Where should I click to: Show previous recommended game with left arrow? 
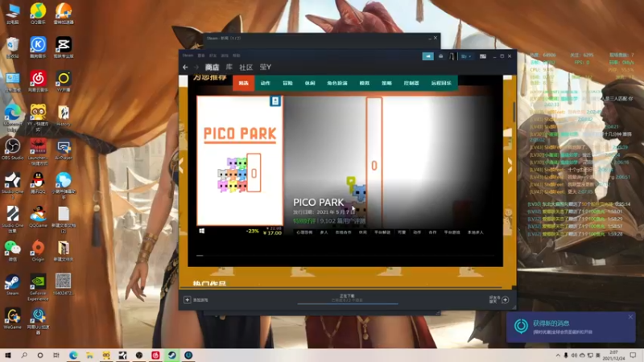181,166
